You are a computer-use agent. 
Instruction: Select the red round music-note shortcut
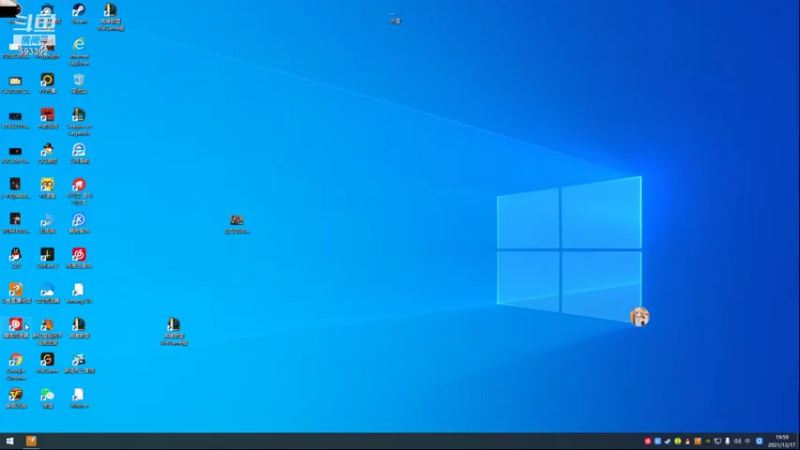pos(79,191)
